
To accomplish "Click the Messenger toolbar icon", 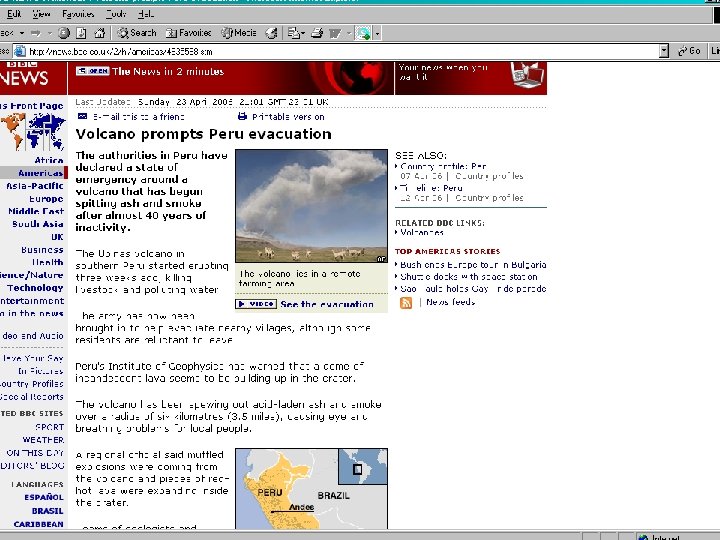I will point(363,33).
